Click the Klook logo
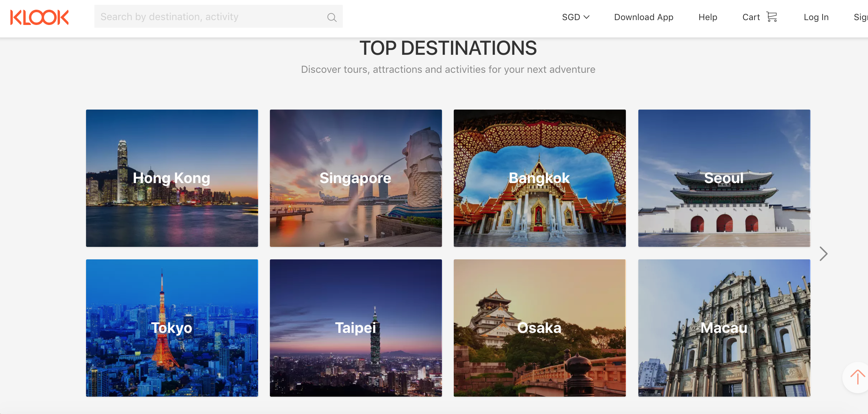Viewport: 868px width, 414px height. [x=40, y=17]
